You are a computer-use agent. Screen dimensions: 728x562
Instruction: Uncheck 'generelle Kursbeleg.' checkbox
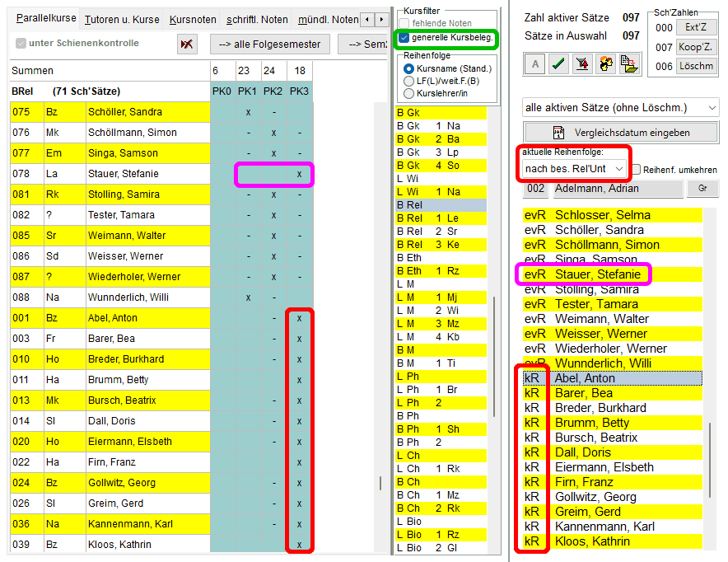(404, 37)
